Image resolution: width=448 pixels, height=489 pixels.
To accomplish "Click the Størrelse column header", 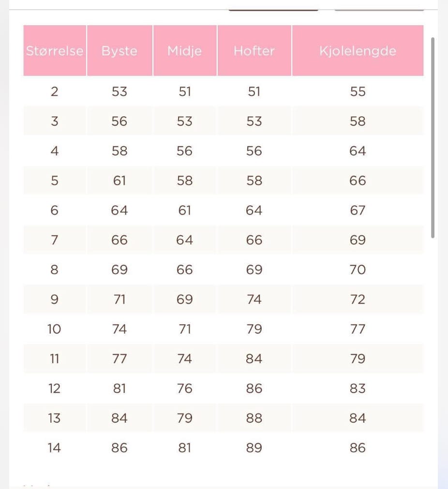I will tap(55, 50).
